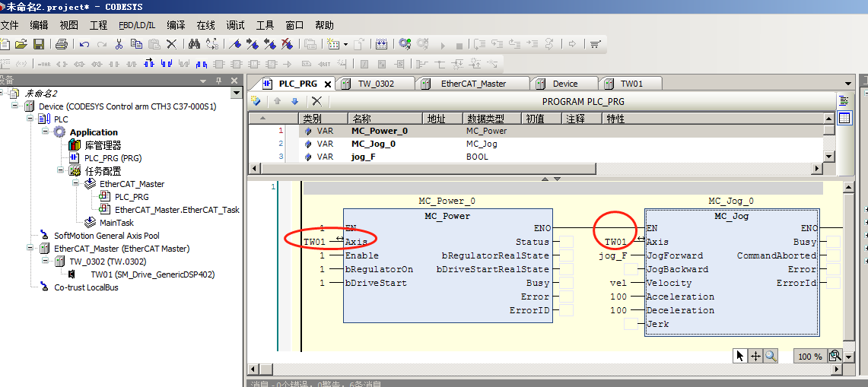Save the project with the floppy icon
This screenshot has height=387, width=868.
[x=39, y=44]
